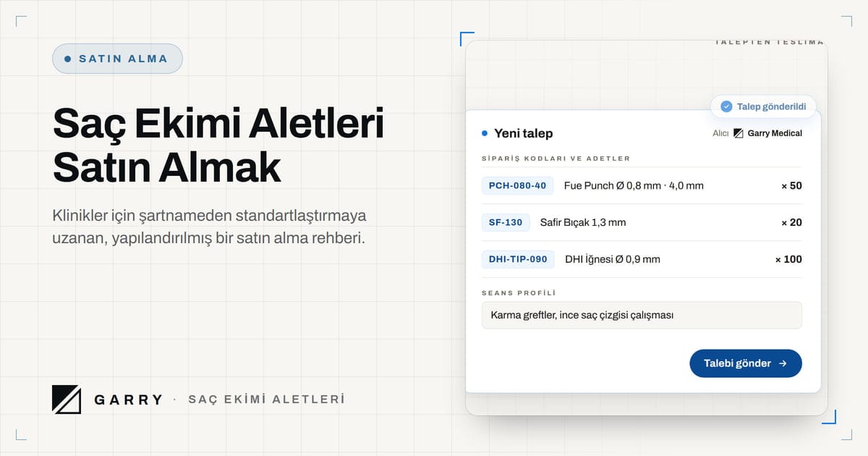Click the Garry Medical recipient name

click(775, 133)
